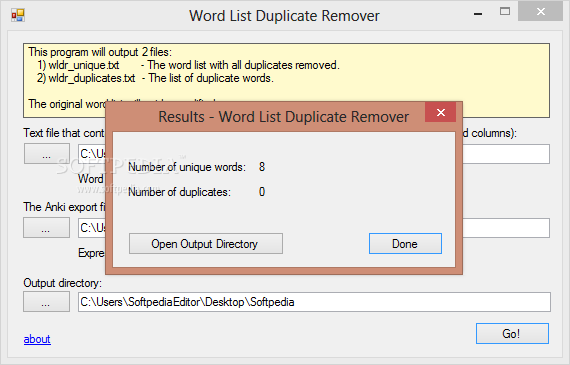Close the main Word List Duplicate Remover window
Screen dimensions: 570x365
coord(541,12)
